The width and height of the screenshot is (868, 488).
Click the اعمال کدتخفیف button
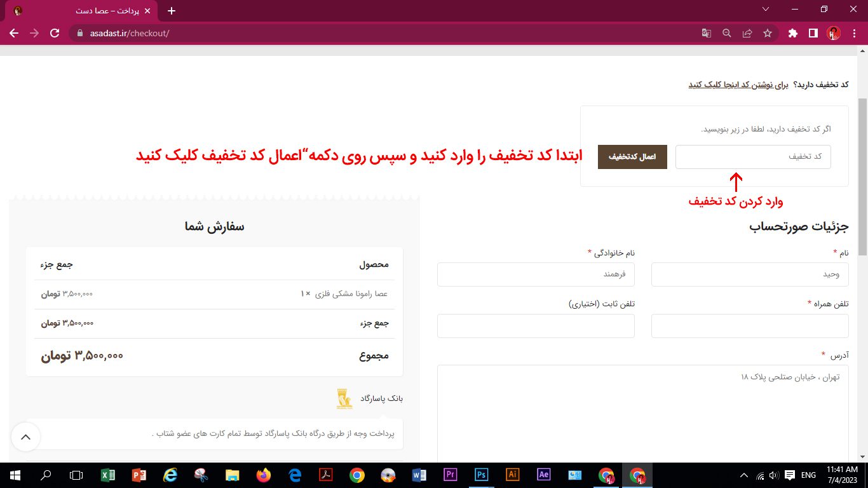click(632, 157)
